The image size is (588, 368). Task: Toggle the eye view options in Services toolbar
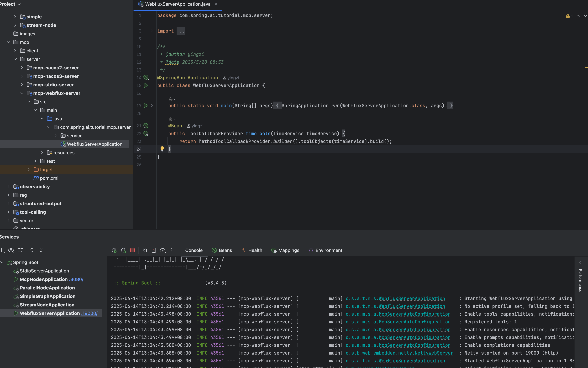(x=11, y=250)
